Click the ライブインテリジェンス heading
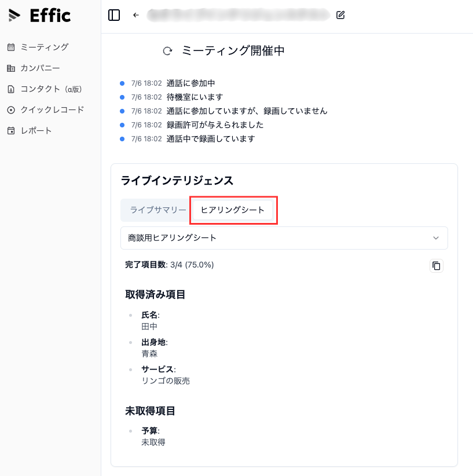The image size is (473, 476). pos(177,181)
